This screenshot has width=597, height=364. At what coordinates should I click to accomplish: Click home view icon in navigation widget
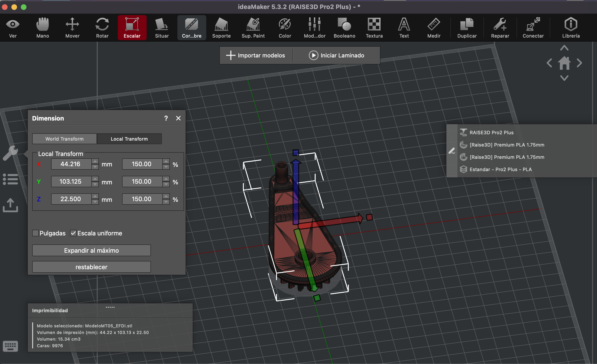564,63
